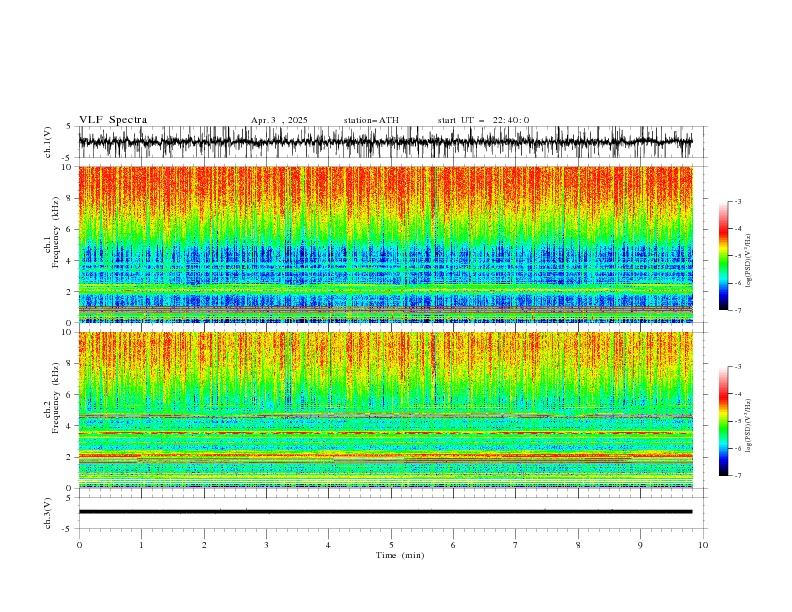Click the ch.2 spectrogram panel

[385, 410]
